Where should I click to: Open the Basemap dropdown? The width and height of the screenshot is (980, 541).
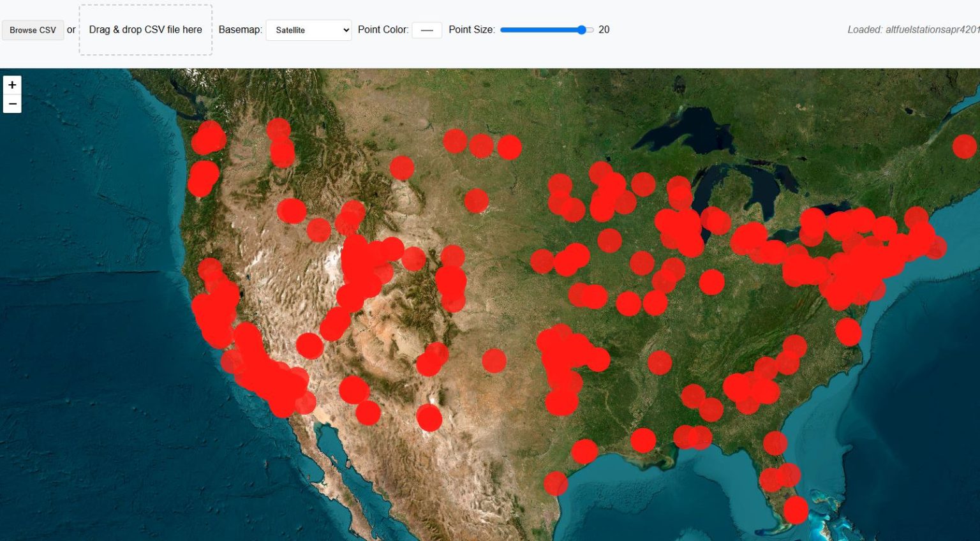(308, 29)
